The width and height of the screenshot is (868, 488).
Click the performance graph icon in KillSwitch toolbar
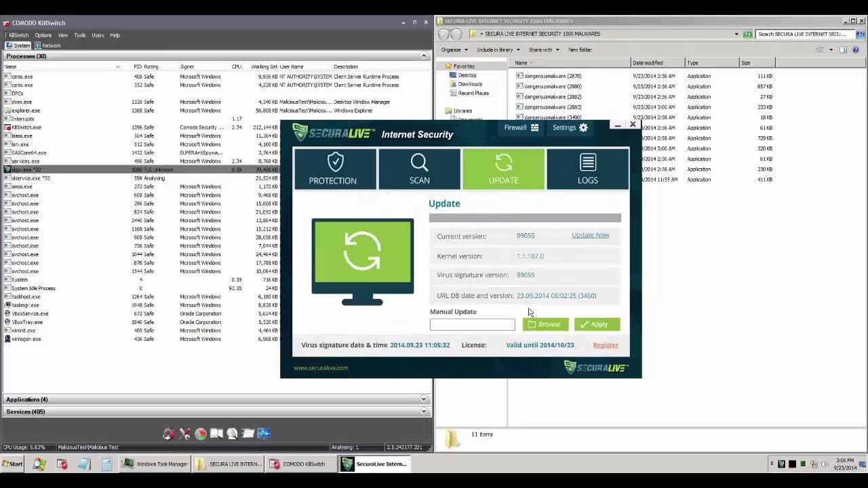click(x=264, y=434)
